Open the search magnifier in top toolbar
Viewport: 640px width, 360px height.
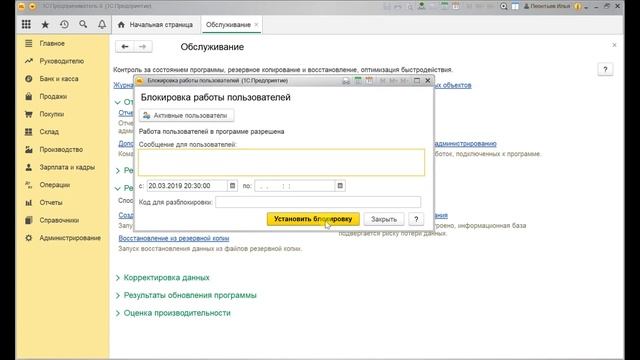pos(83,24)
